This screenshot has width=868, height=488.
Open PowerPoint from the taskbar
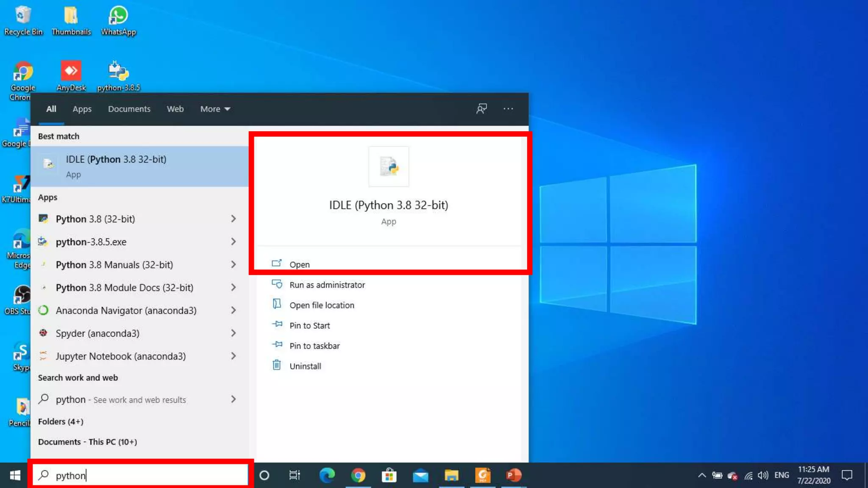(513, 475)
